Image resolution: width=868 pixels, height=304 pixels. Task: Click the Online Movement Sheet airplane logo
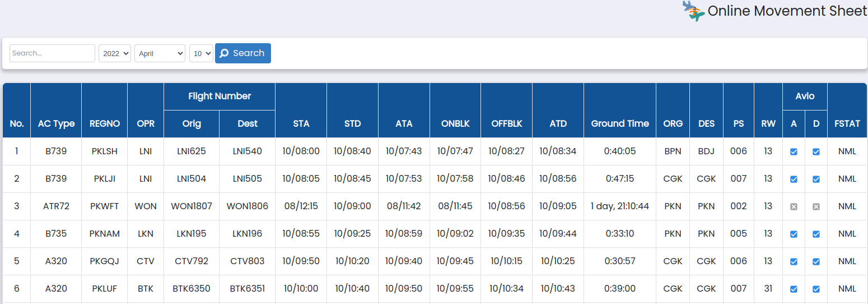tap(693, 11)
